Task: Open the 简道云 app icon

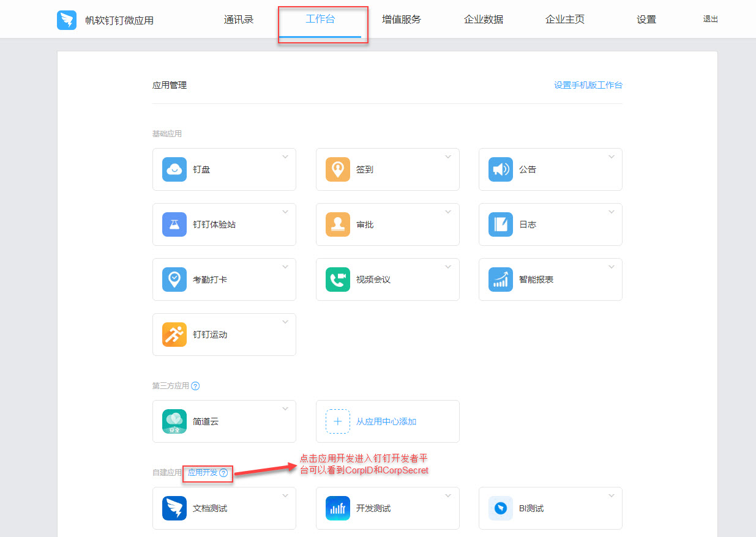Action: [x=174, y=421]
